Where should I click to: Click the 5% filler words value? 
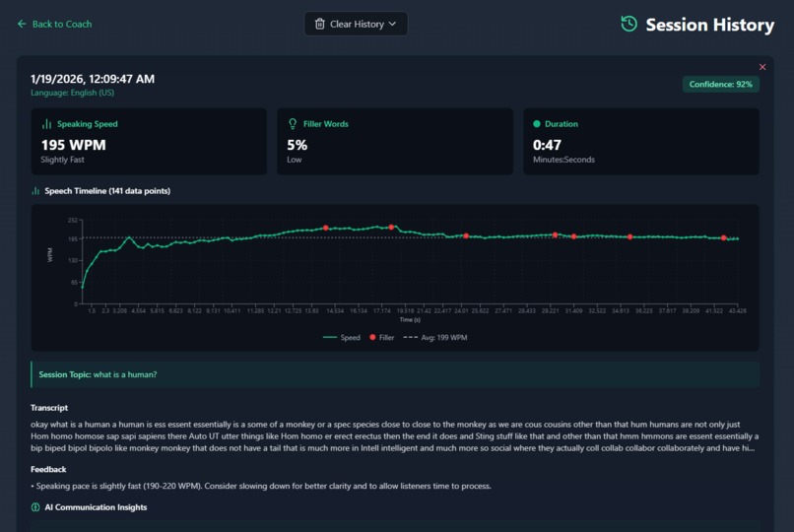point(298,145)
